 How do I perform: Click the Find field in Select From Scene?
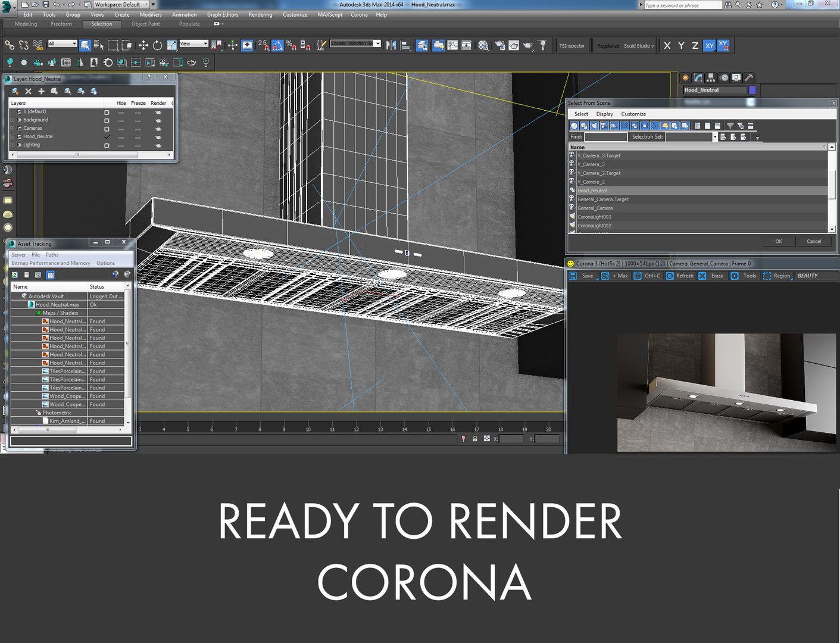click(x=605, y=137)
